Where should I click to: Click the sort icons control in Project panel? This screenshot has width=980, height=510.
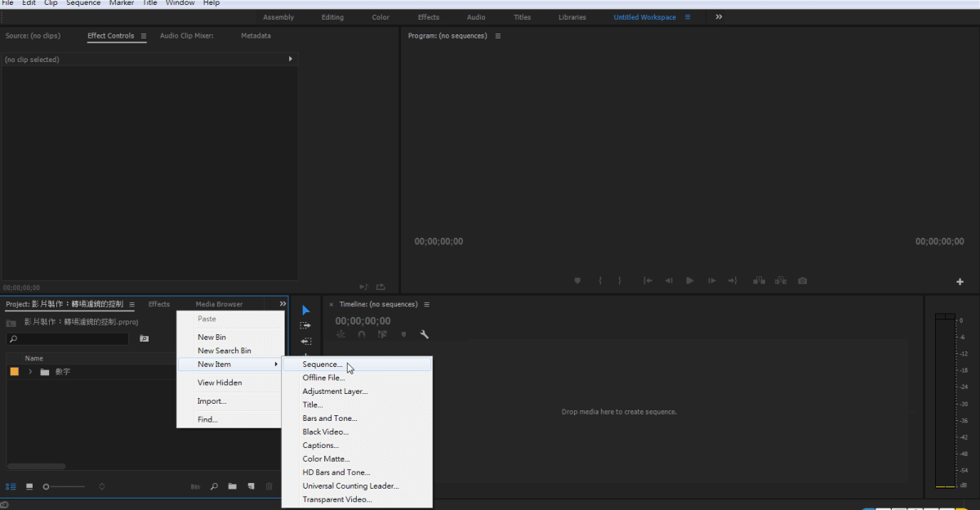coord(102,486)
